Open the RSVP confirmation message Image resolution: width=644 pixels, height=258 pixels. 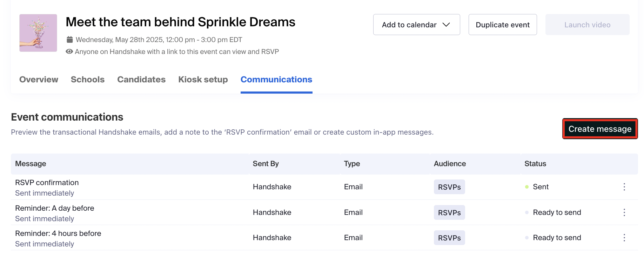47,183
